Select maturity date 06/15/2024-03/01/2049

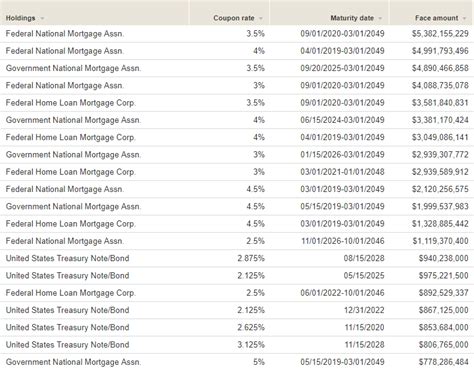[x=342, y=120]
